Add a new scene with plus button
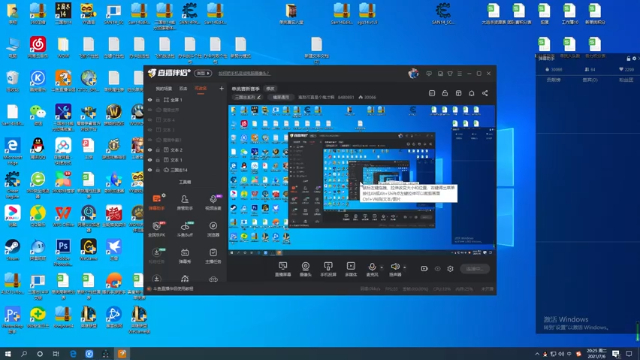Viewport: 640px width, 360px height. pos(221,88)
